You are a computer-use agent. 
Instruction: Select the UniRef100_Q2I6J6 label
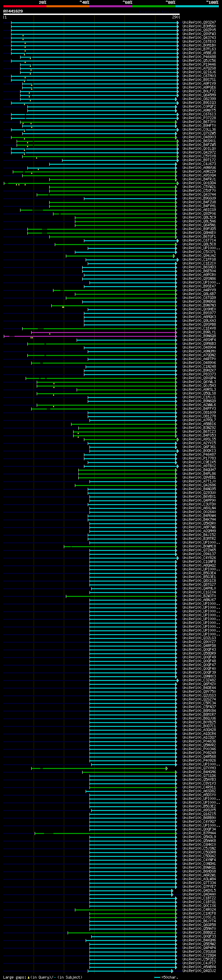click(199, 72)
